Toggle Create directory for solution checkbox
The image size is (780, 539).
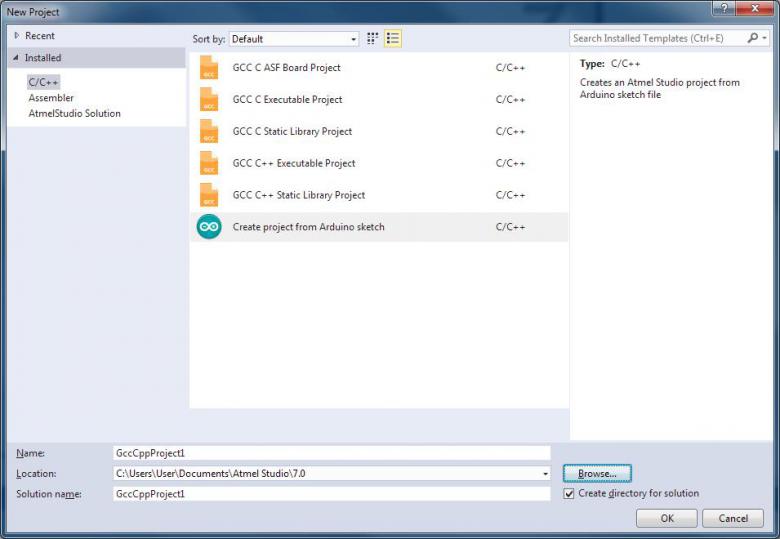click(569, 494)
